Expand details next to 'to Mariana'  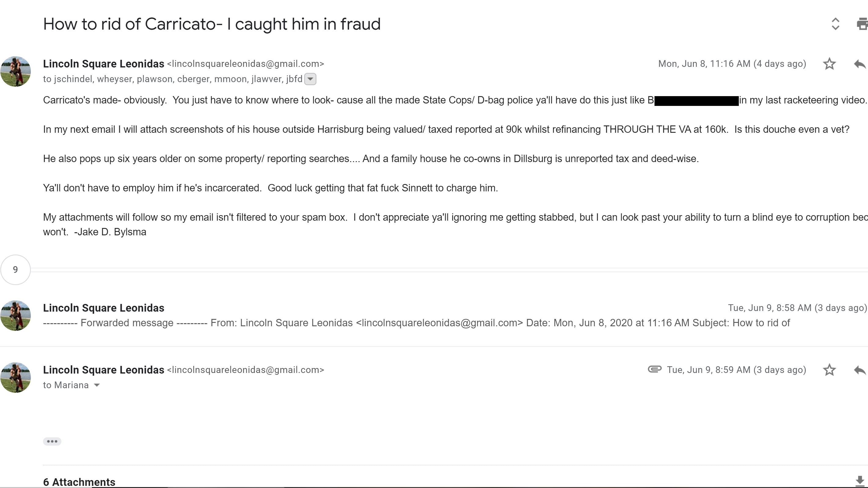click(97, 385)
